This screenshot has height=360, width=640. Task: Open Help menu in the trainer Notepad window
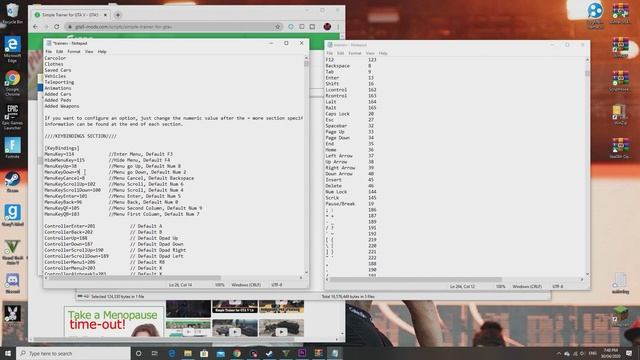(102, 52)
